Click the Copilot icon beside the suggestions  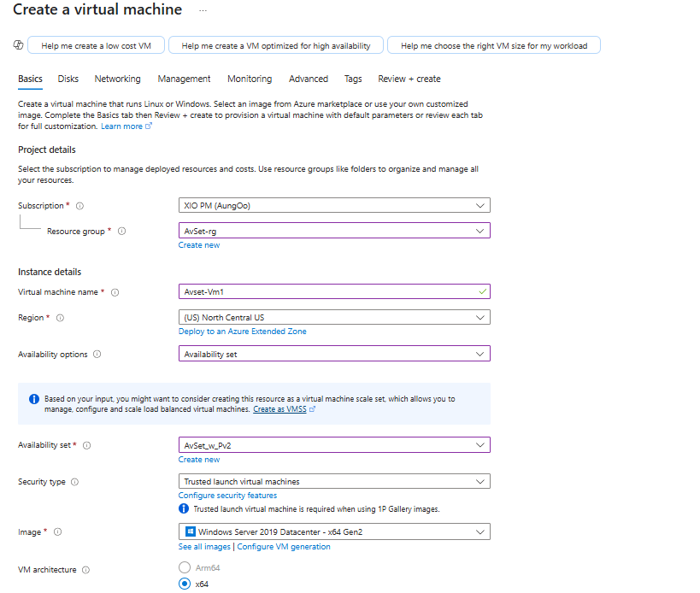pos(18,45)
